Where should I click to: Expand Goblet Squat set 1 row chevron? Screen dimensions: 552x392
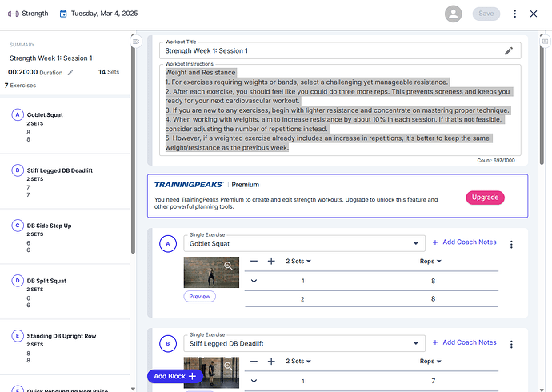tap(254, 281)
